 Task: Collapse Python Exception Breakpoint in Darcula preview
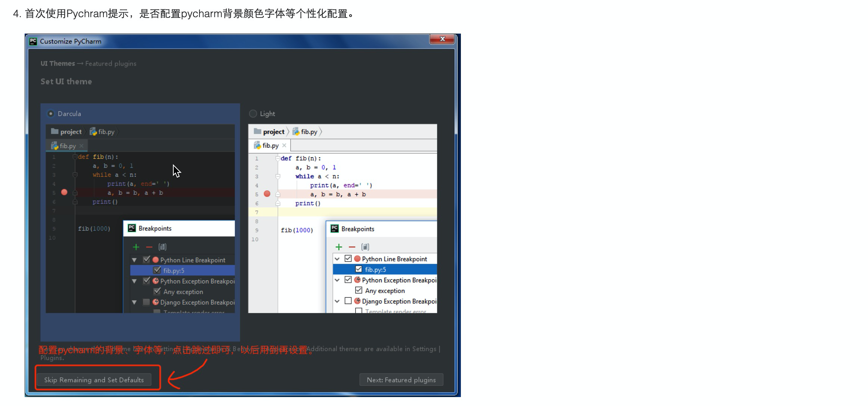pos(134,281)
